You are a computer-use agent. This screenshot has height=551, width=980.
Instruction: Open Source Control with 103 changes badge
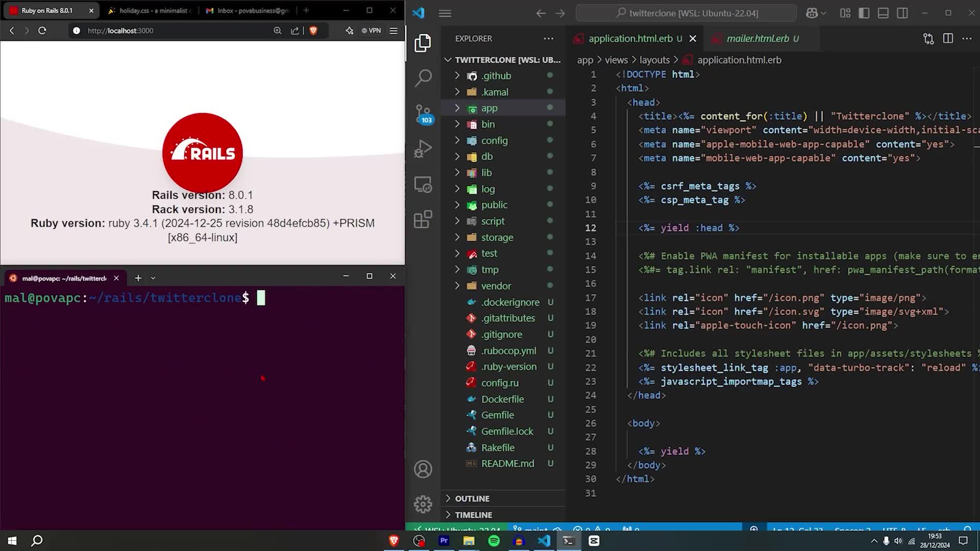[423, 113]
